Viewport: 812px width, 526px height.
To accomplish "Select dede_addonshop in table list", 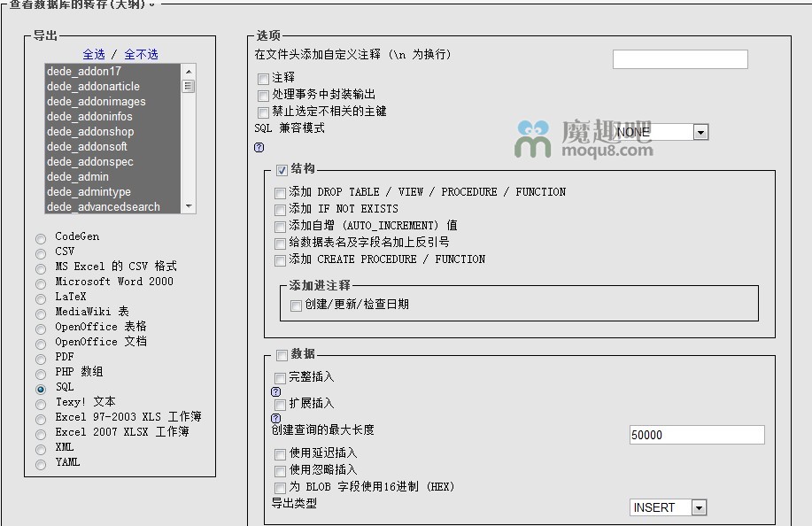I will click(x=112, y=131).
